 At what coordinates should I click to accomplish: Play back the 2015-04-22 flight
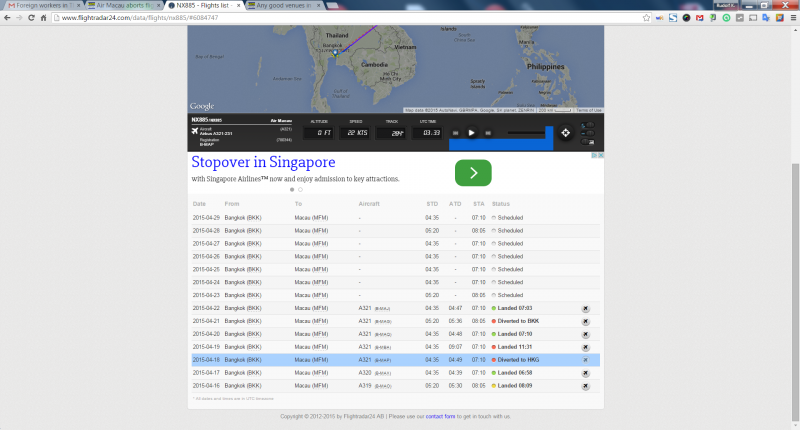(x=585, y=309)
